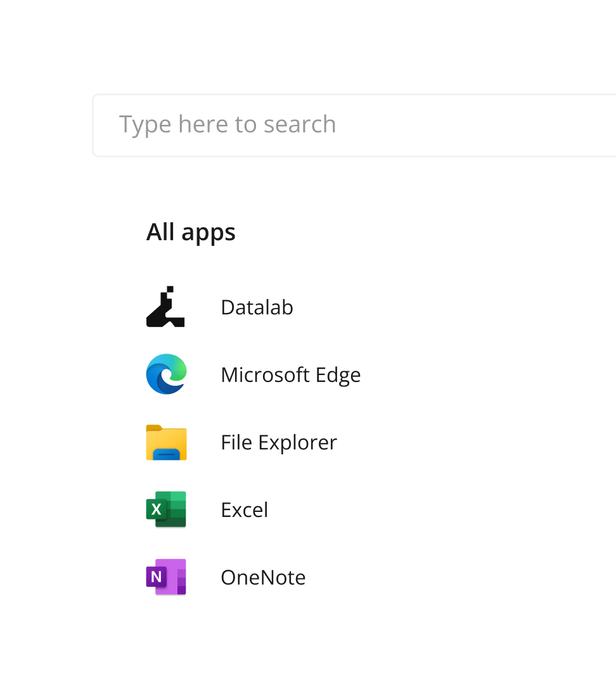Click the Excel app name text
Screen dimensions: 616x676
coord(244,509)
